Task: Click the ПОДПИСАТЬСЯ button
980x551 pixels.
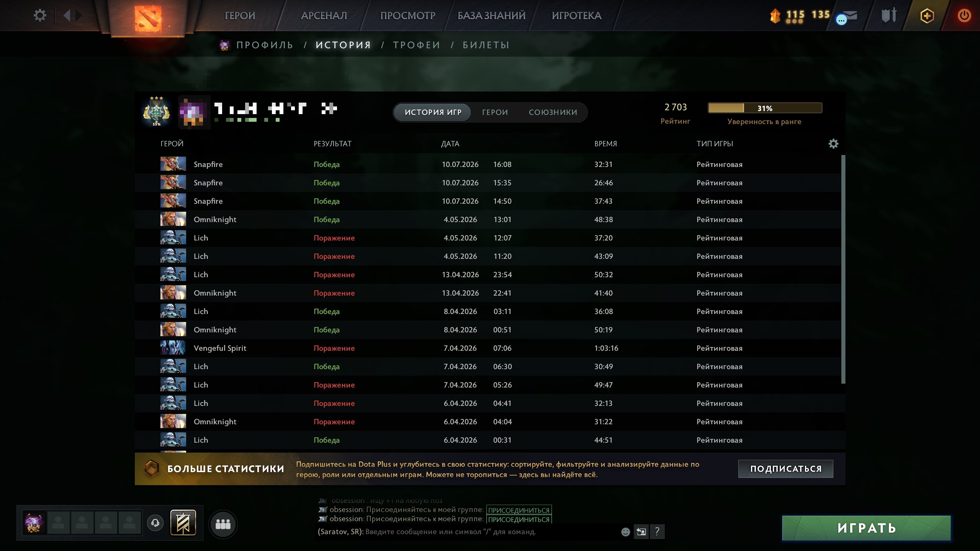Action: tap(785, 469)
